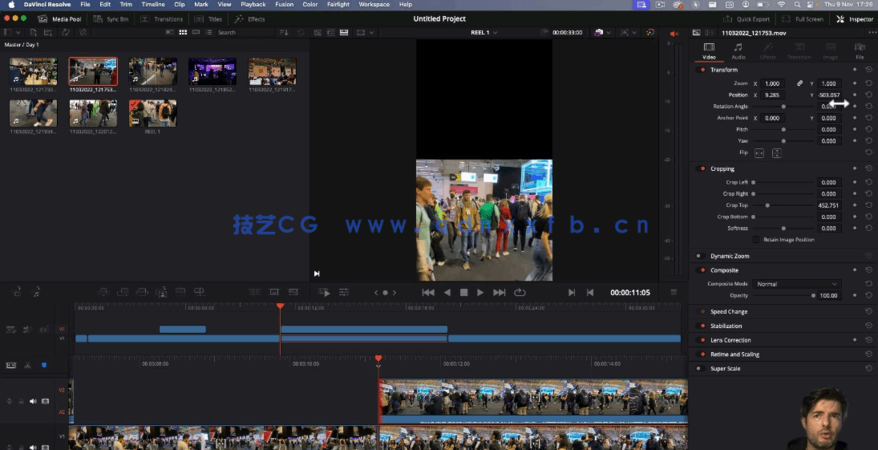Expand the Retime and Scaling section
The width and height of the screenshot is (878, 450).
[x=735, y=354]
